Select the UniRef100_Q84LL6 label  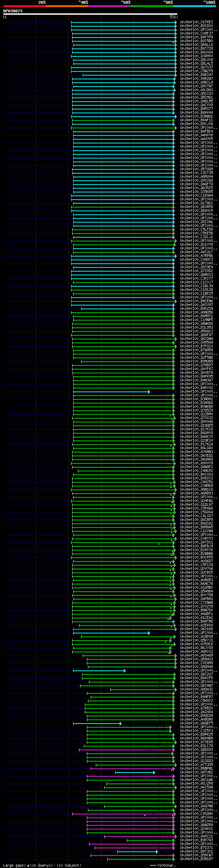(x=196, y=45)
